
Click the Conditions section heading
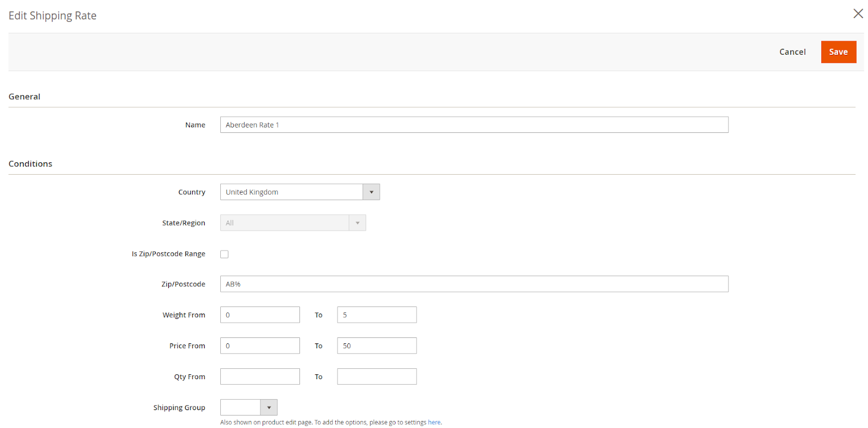pyautogui.click(x=30, y=164)
